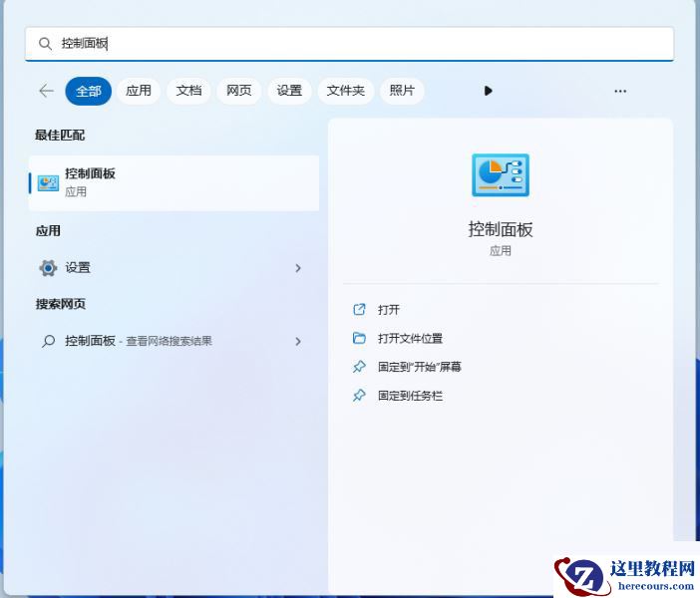Image resolution: width=700 pixels, height=598 pixels.
Task: Click magnifier icon next to web search result
Action: [48, 342]
